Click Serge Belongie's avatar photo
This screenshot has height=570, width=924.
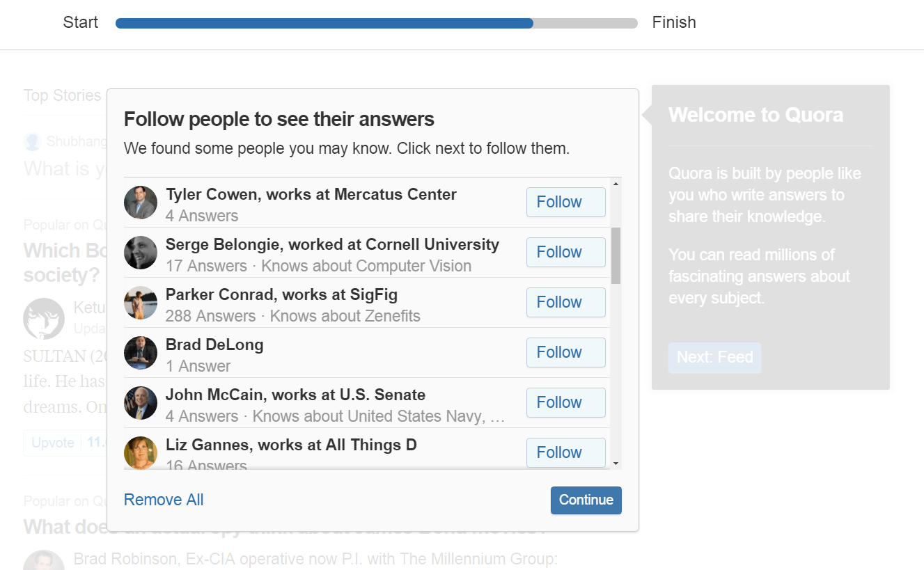click(x=141, y=253)
